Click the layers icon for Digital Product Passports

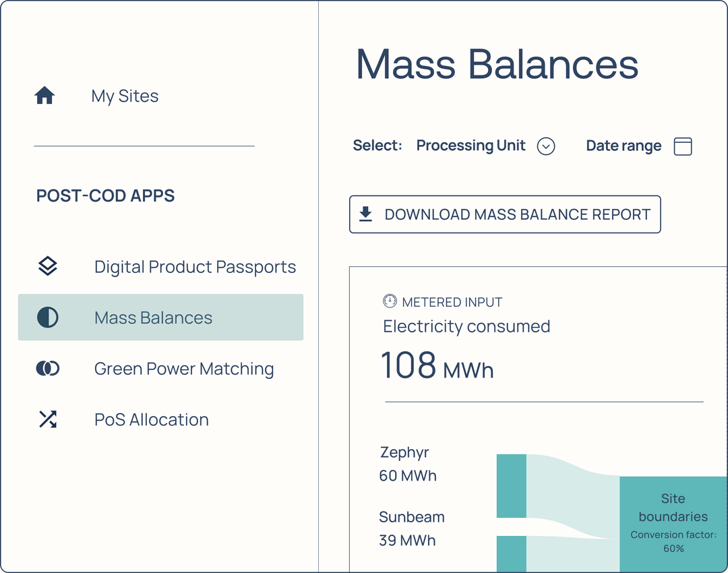click(x=47, y=266)
